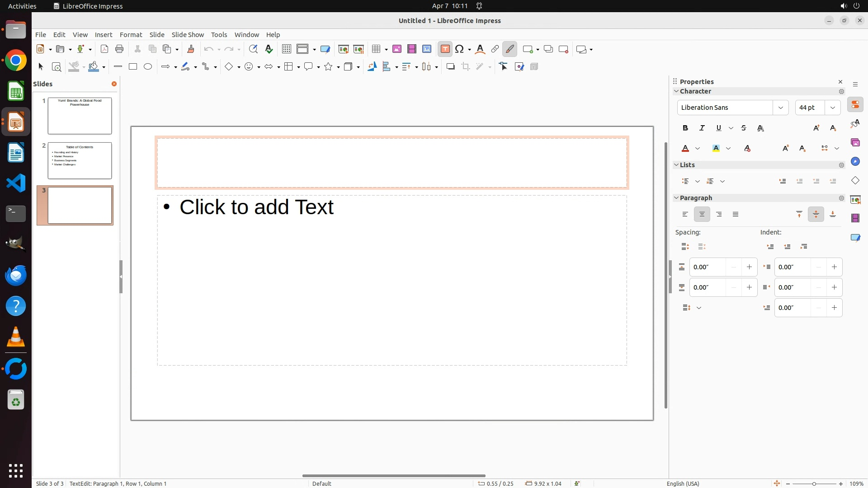Click the Export as PDF icon

[104, 49]
